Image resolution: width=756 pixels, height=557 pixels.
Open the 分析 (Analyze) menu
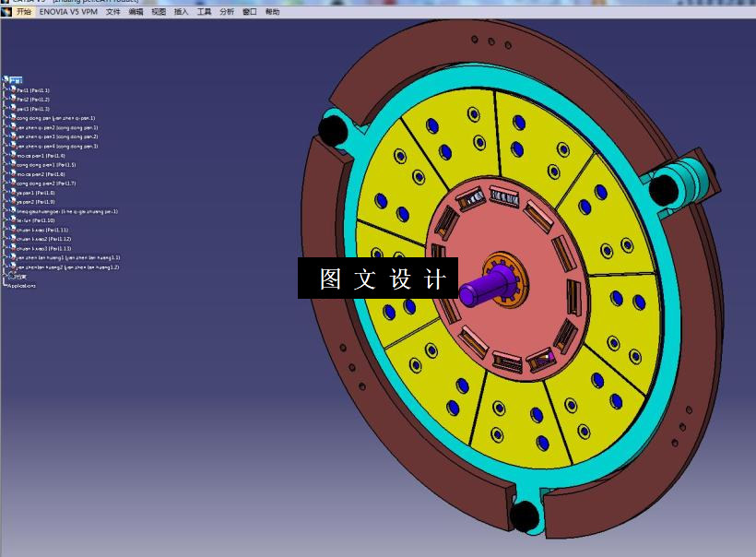[227, 12]
